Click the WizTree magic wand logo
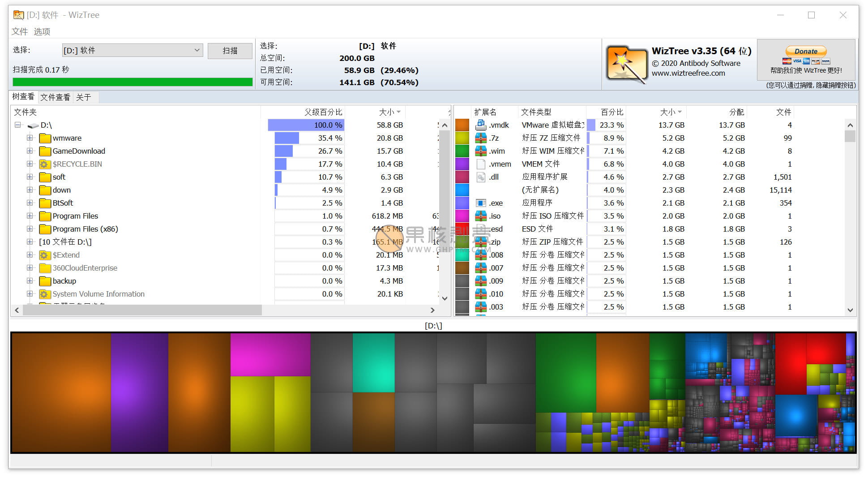This screenshot has height=478, width=868. pyautogui.click(x=625, y=63)
